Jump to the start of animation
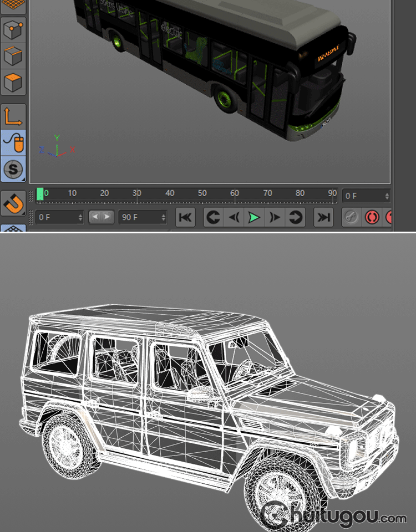Viewport: 416px width, 532px height. (185, 218)
